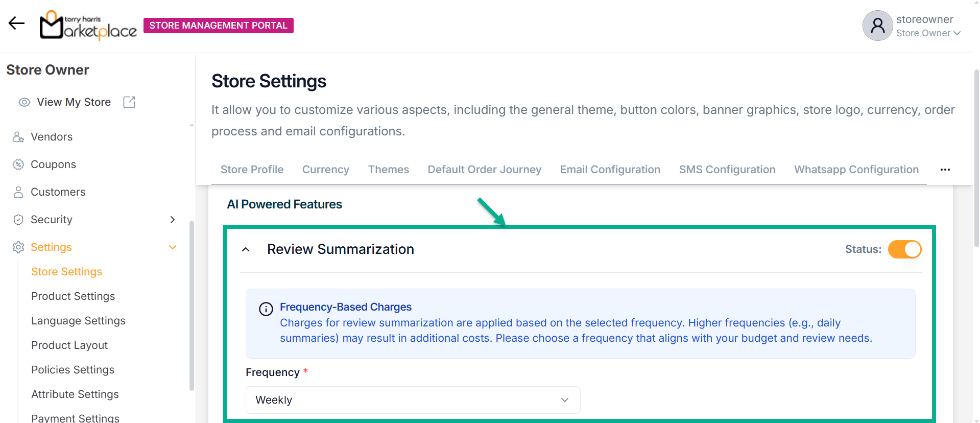This screenshot has width=980, height=423.
Task: Switch to the Email Configuration tab
Action: pyautogui.click(x=610, y=170)
